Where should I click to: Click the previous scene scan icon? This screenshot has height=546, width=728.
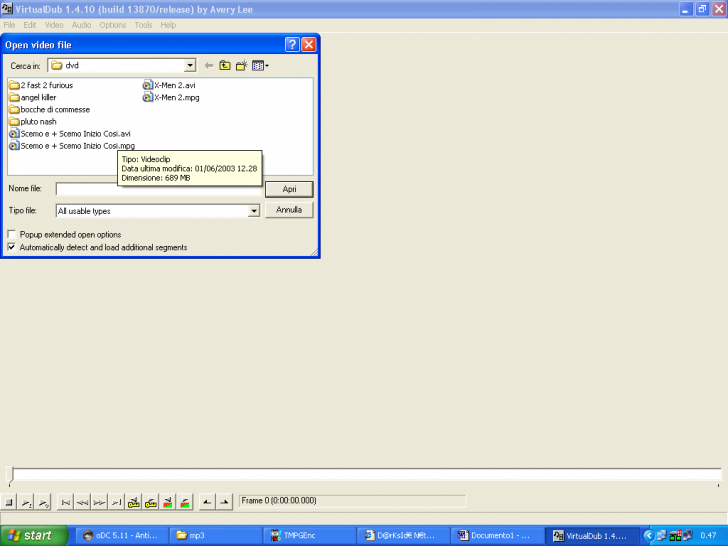168,502
